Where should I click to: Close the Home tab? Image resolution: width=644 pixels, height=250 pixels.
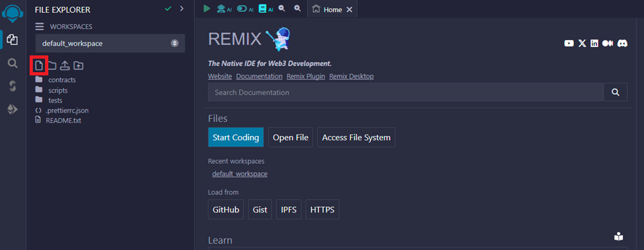pos(349,10)
